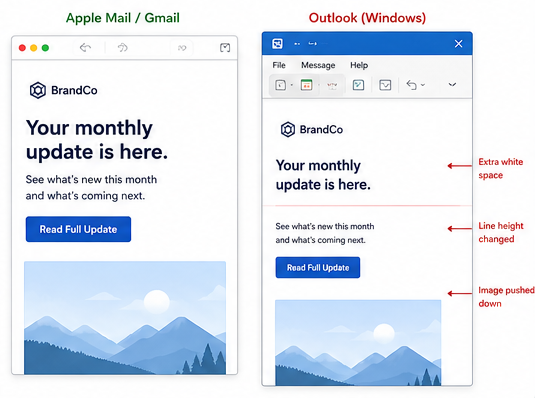Screen dimensions: 535x398
Task: Click Read Full Update in Outlook email
Action: (318, 267)
